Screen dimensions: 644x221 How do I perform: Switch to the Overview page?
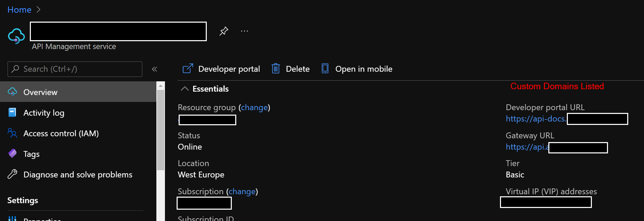(40, 92)
